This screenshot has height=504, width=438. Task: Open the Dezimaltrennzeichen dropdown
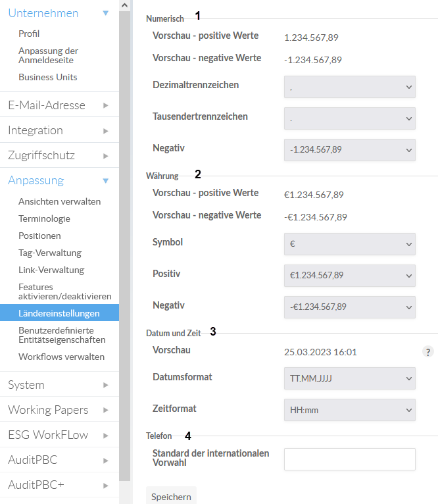click(350, 87)
